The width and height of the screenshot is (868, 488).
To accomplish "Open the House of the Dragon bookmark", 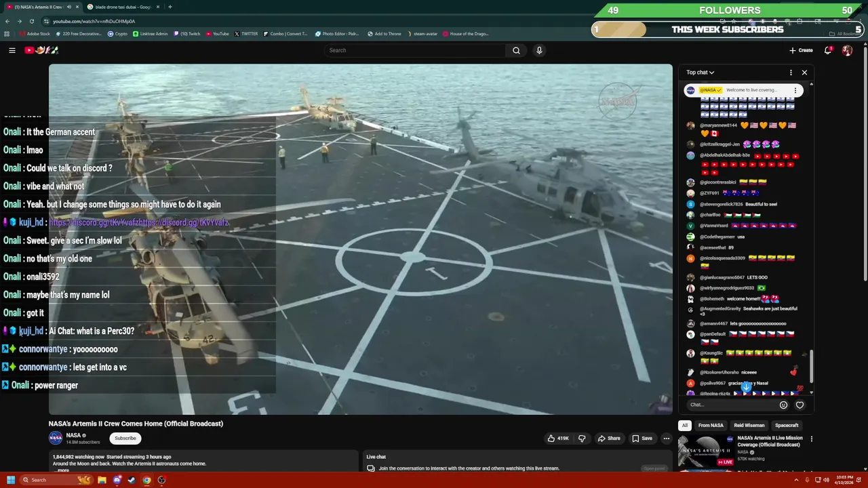I will pyautogui.click(x=466, y=34).
